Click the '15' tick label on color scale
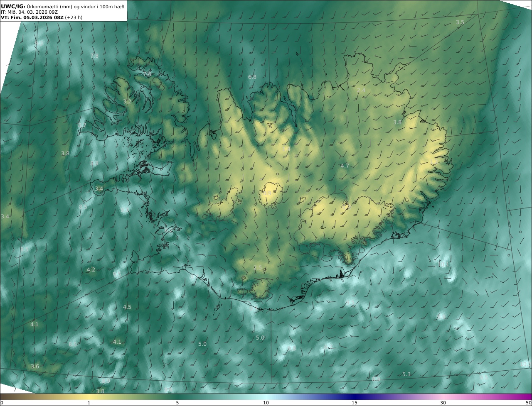This screenshot has height=406, width=532. [355, 403]
